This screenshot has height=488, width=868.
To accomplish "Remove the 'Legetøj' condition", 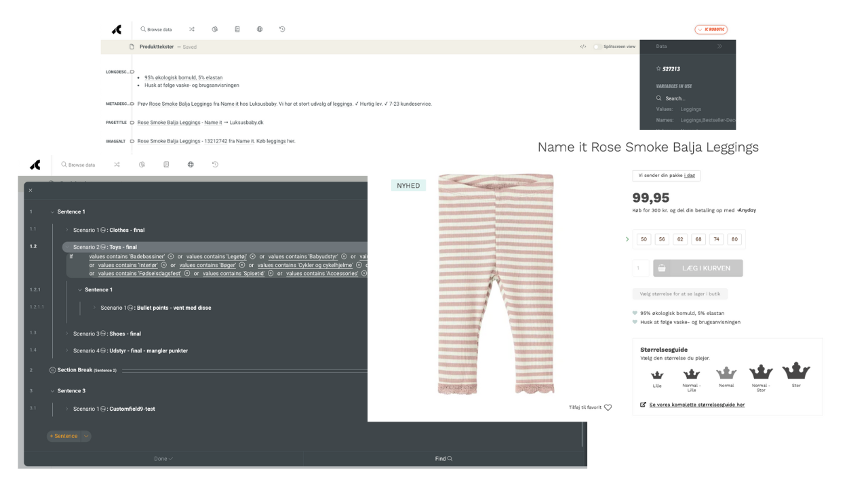I will 252,257.
